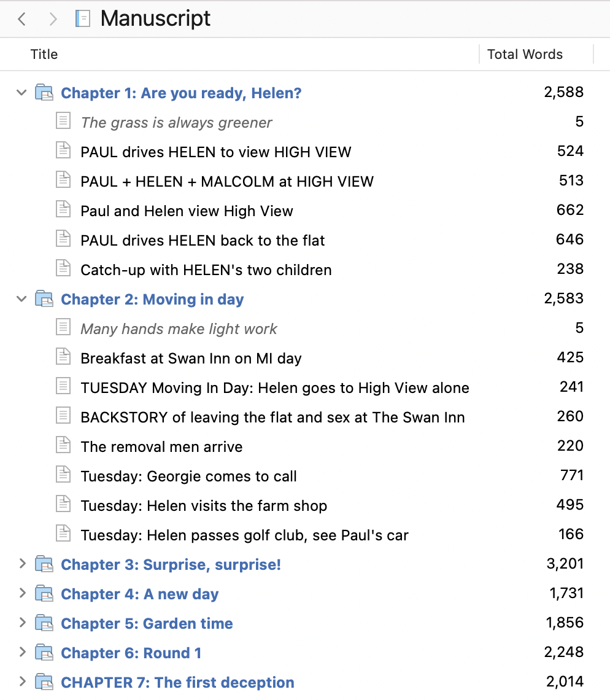Click document icon beside The removal men arrive
Viewport: 610px width, 700px height.
pos(63,446)
